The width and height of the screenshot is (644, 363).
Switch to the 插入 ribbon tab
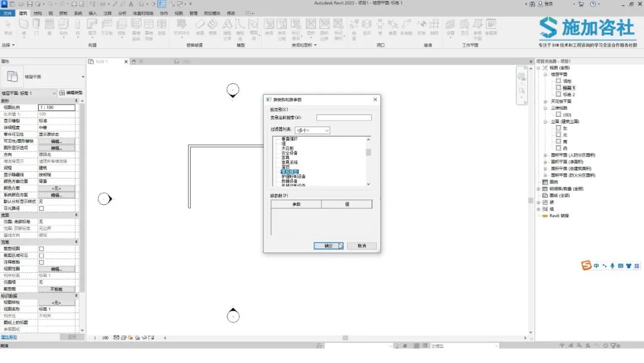92,13
